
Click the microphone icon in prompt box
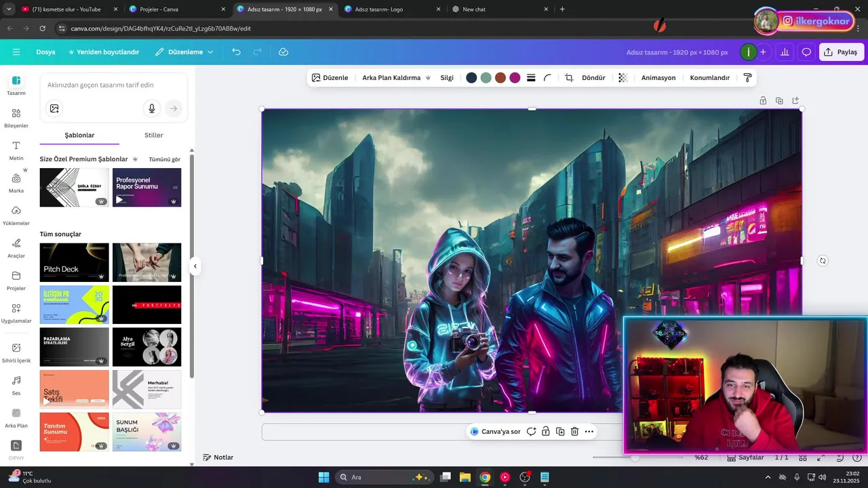(152, 108)
